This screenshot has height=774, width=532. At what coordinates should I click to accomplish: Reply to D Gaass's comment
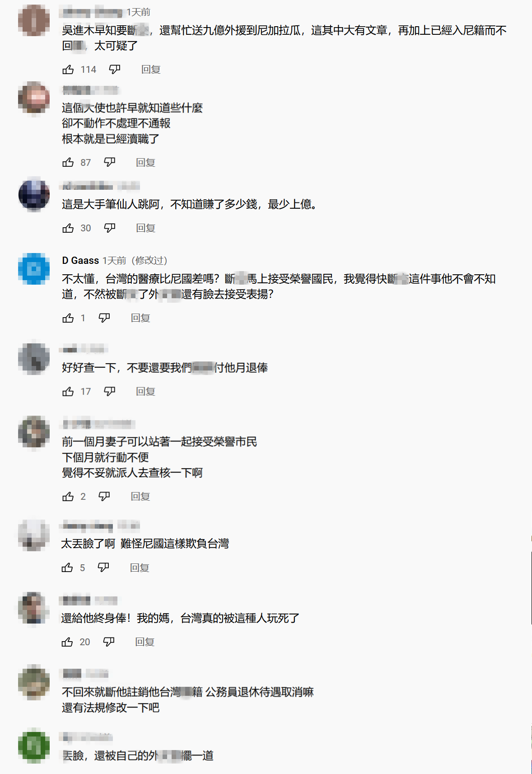(140, 318)
